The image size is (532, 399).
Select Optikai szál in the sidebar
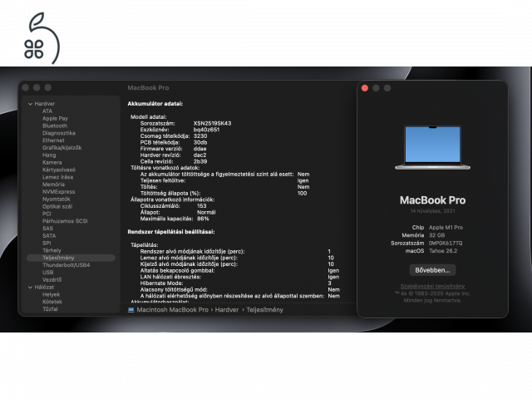point(57,207)
